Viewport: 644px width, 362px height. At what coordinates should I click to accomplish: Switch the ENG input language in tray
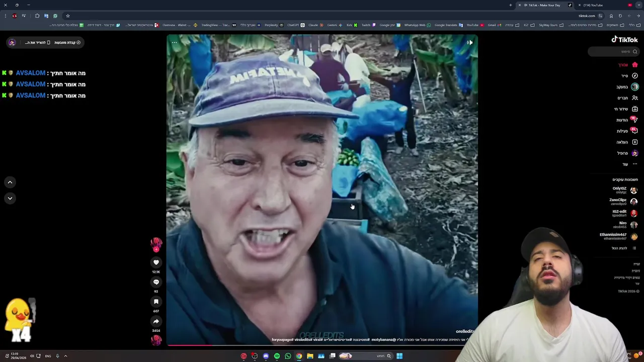tap(48, 356)
